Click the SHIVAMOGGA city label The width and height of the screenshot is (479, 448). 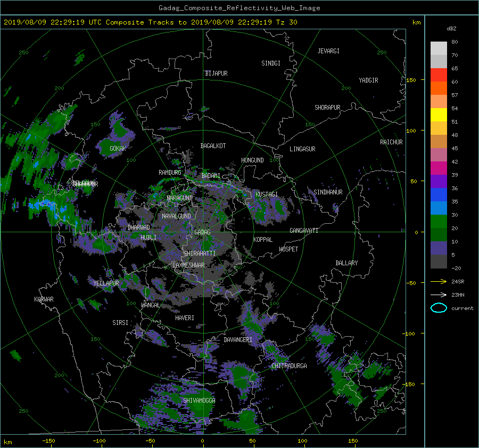coord(199,401)
